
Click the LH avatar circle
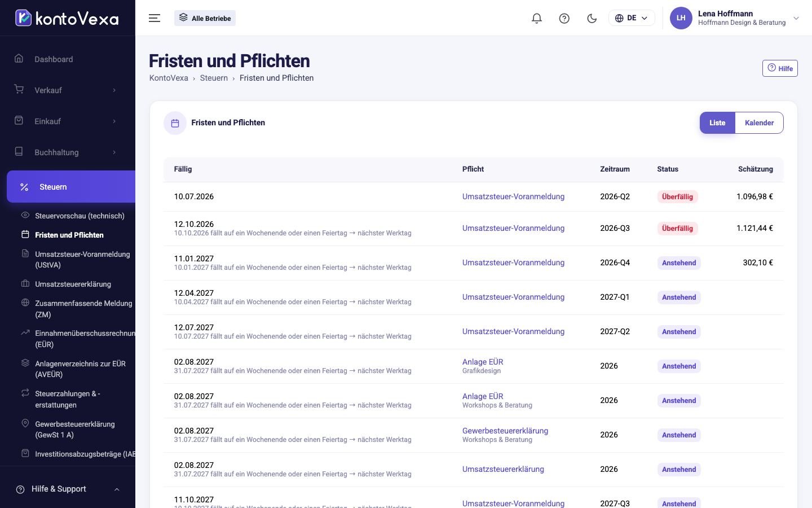click(681, 18)
